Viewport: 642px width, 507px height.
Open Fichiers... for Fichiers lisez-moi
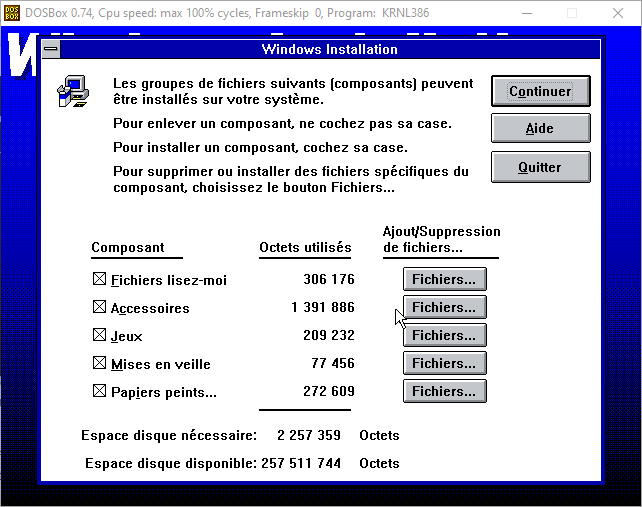click(x=445, y=279)
